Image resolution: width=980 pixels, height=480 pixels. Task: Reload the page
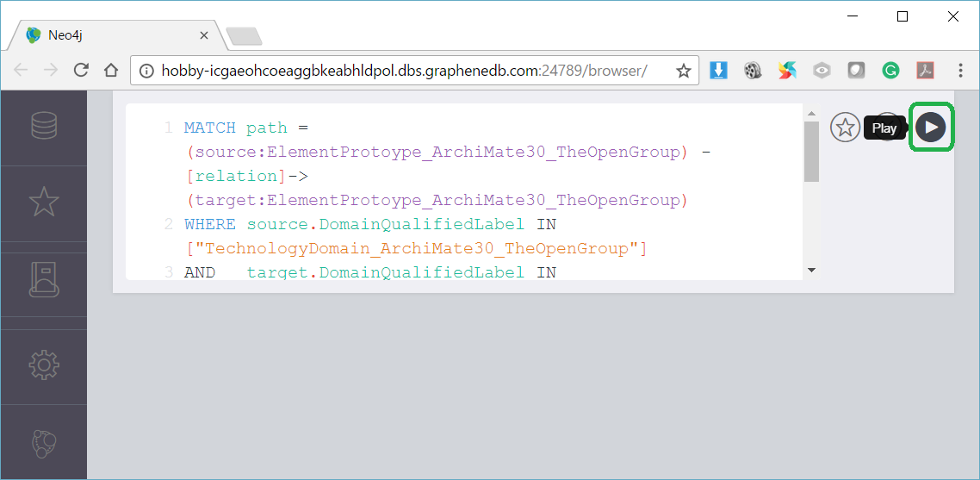click(x=81, y=71)
